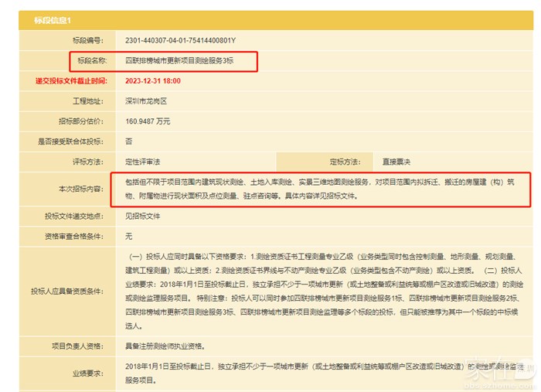The width and height of the screenshot is (541, 392).
Task: Click the 工程地址 label
Action: click(x=87, y=101)
